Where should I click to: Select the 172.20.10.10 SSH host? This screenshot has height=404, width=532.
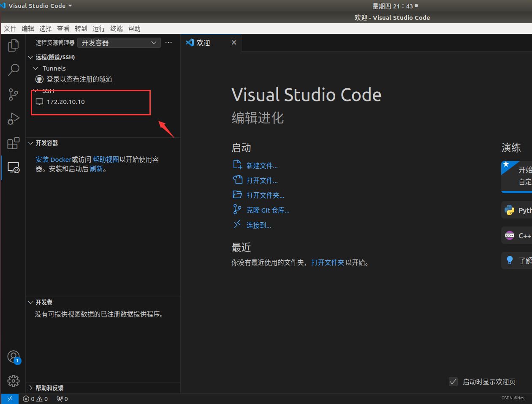(103, 102)
